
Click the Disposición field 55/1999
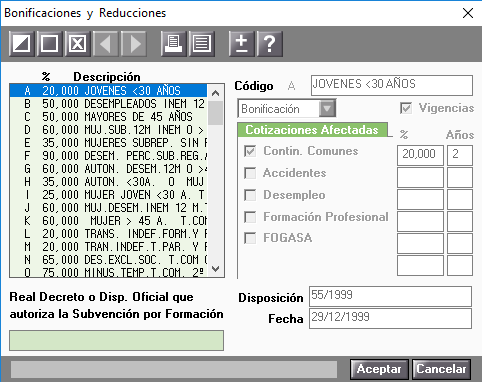(390, 296)
